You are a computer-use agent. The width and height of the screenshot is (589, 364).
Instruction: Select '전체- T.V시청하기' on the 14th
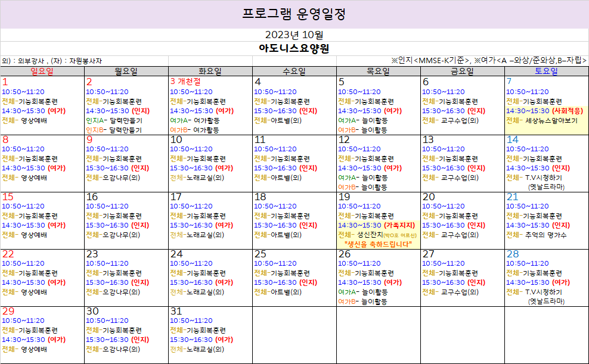(x=534, y=178)
